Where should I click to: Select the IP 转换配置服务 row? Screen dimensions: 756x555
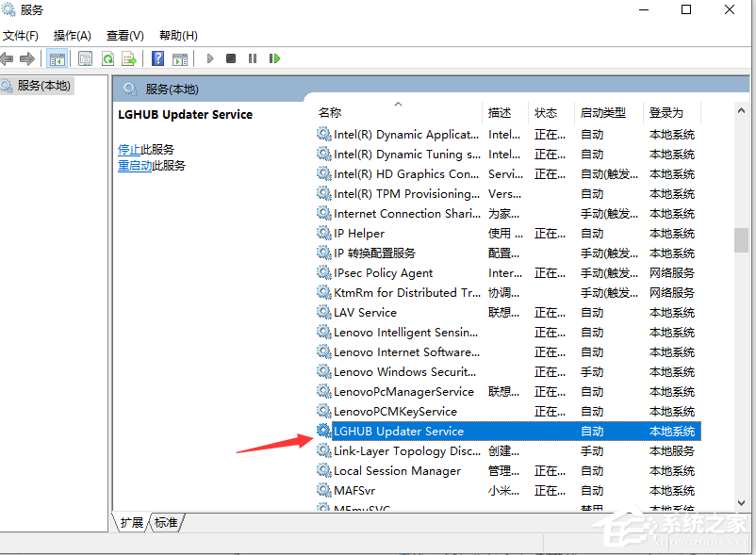[509, 253]
